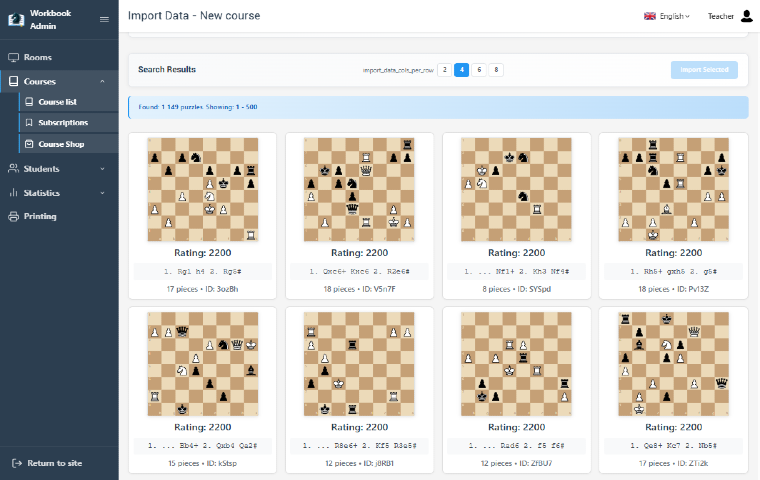Viewport: 760px width, 480px height.
Task: Open Subscriptions menu item
Action: (69, 122)
